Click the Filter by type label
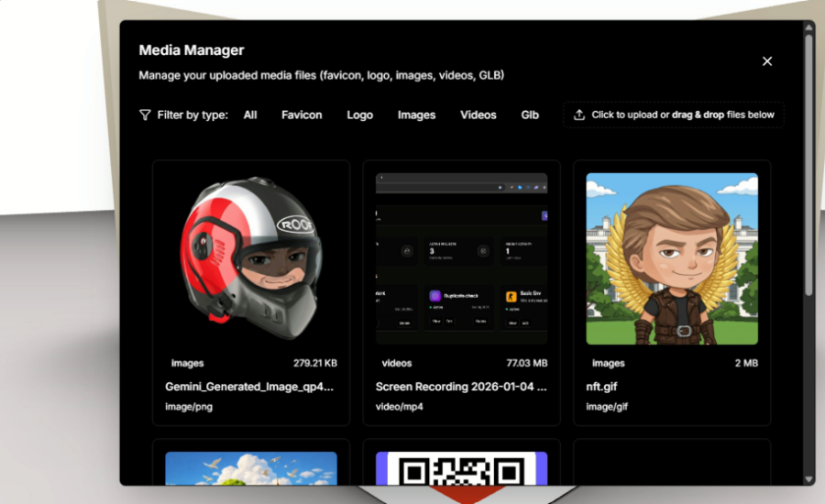Viewport: 825px width, 504px height. point(192,115)
